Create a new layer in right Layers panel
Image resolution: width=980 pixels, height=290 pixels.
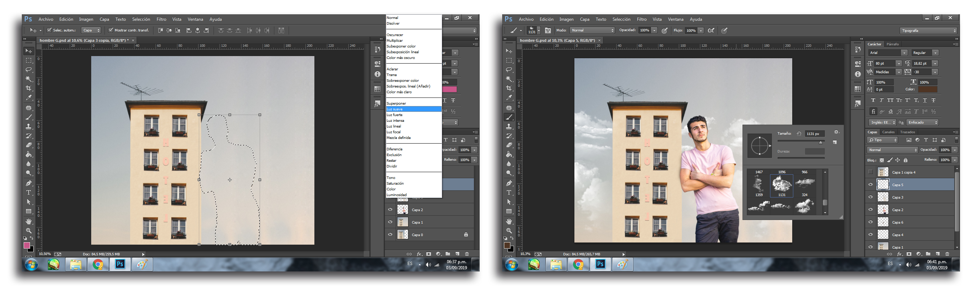pyautogui.click(x=938, y=254)
